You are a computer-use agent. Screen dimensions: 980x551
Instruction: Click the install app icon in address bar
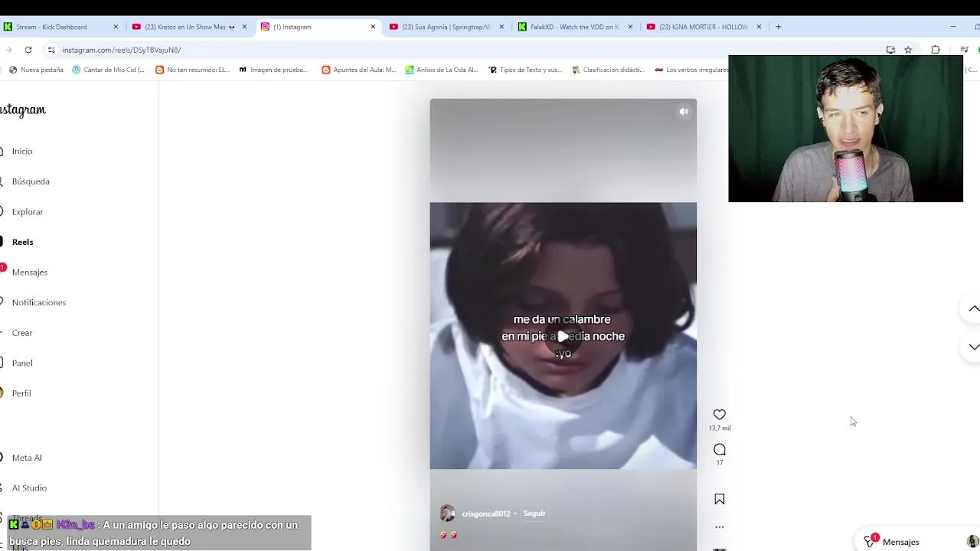coord(890,50)
